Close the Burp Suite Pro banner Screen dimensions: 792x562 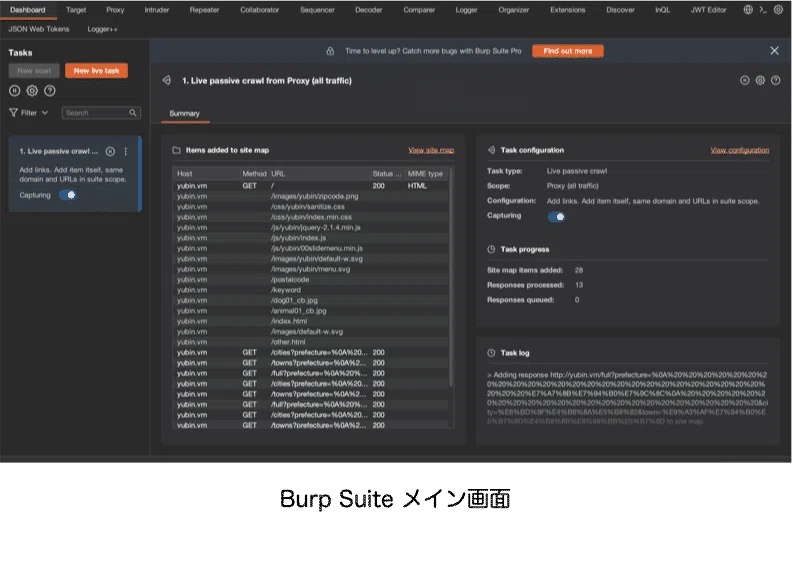[x=774, y=50]
